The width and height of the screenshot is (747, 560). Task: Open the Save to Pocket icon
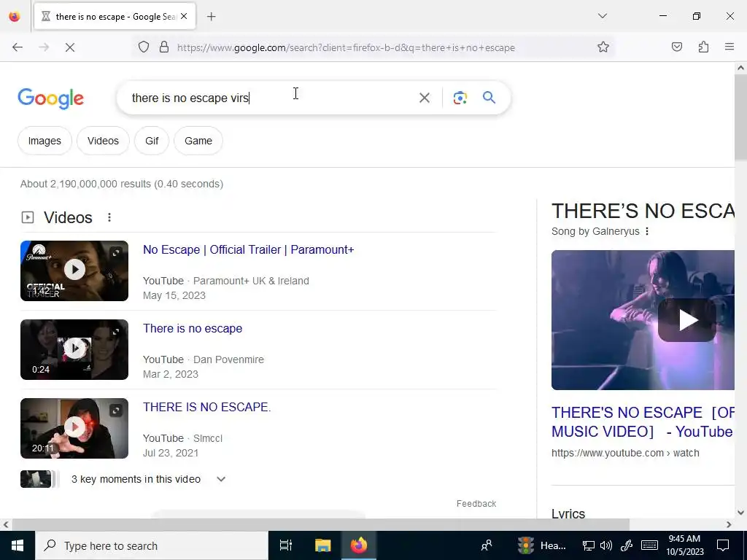[677, 47]
